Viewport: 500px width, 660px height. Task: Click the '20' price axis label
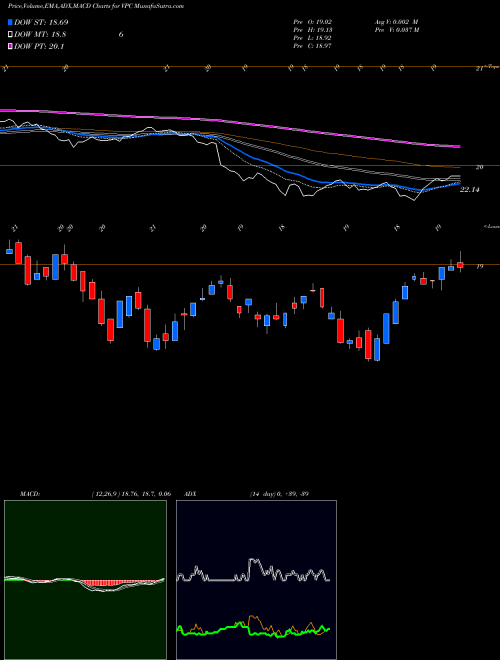(479, 167)
